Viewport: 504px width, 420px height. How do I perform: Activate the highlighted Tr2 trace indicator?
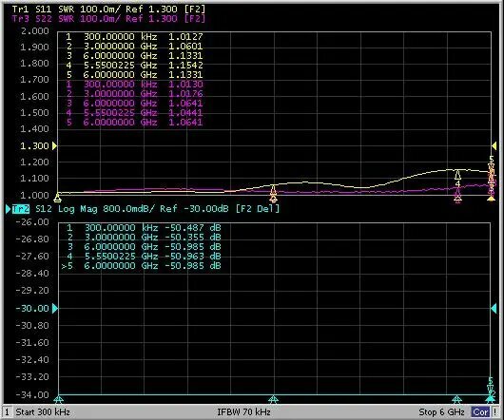(x=21, y=209)
